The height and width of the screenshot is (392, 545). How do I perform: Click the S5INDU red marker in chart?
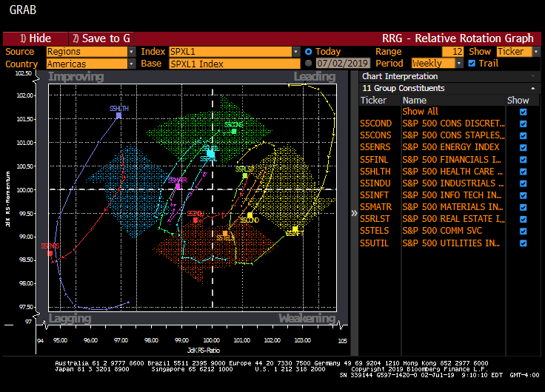(195, 220)
